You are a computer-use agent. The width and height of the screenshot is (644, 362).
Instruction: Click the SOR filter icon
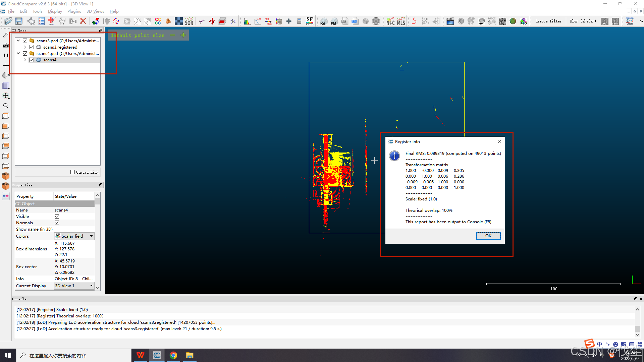[x=189, y=21]
